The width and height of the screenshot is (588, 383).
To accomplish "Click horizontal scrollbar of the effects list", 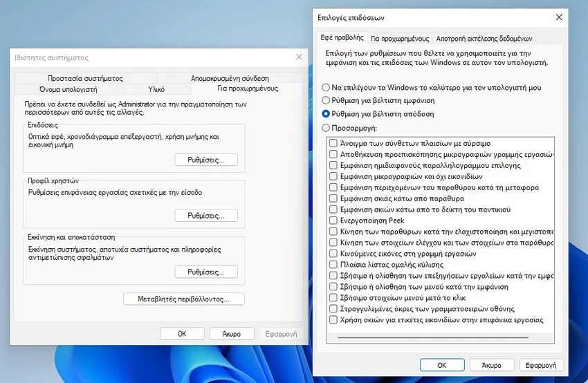I will click(433, 337).
